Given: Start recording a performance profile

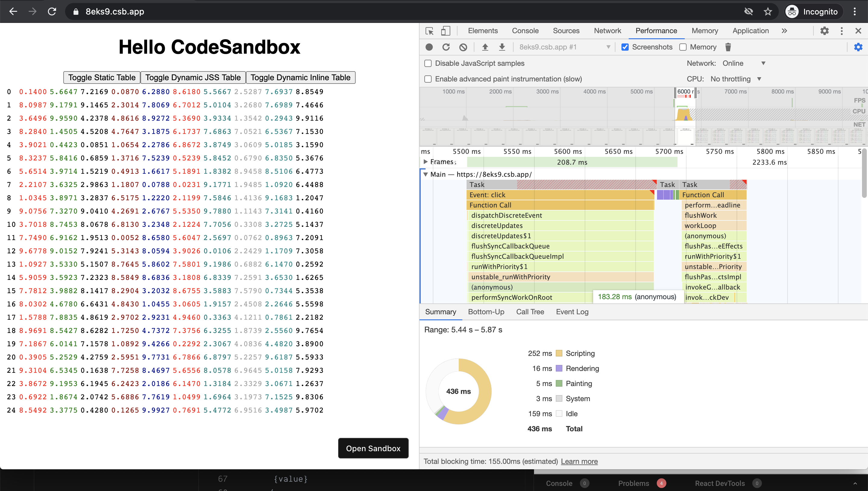Looking at the screenshot, I should pyautogui.click(x=429, y=47).
